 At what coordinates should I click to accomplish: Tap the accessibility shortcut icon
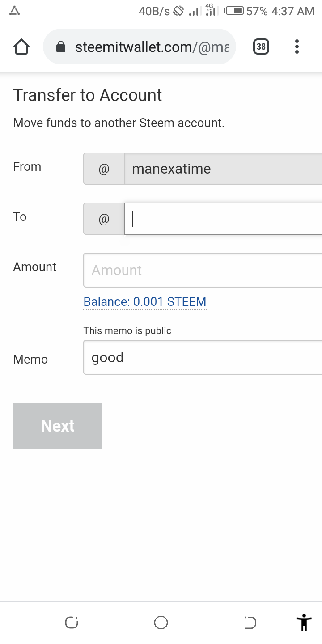coord(304,622)
